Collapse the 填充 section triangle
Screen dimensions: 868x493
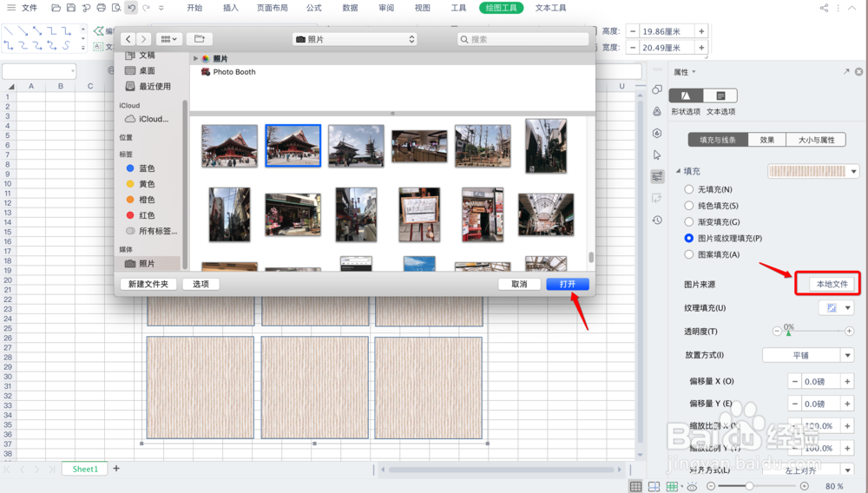[x=678, y=171]
